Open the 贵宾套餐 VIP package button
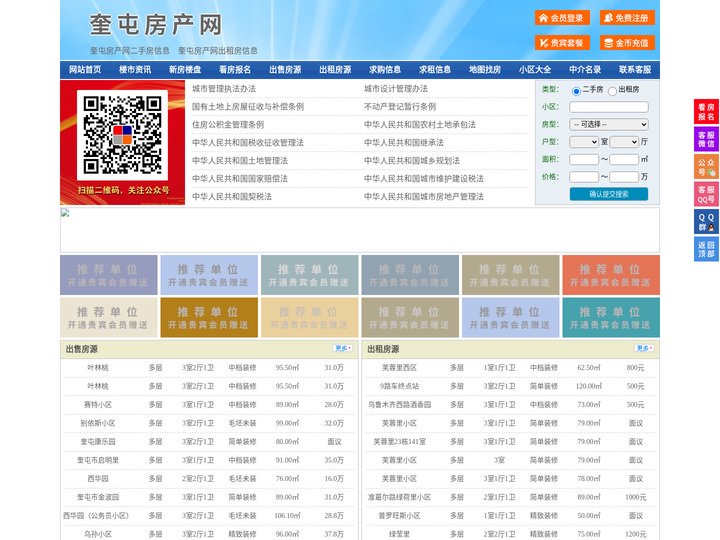The image size is (720, 540). [x=562, y=43]
